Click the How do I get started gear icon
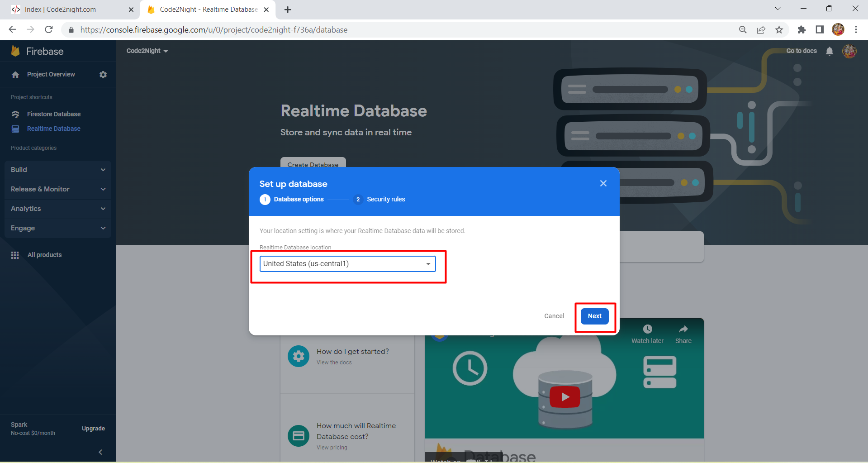The width and height of the screenshot is (868, 463). point(299,357)
